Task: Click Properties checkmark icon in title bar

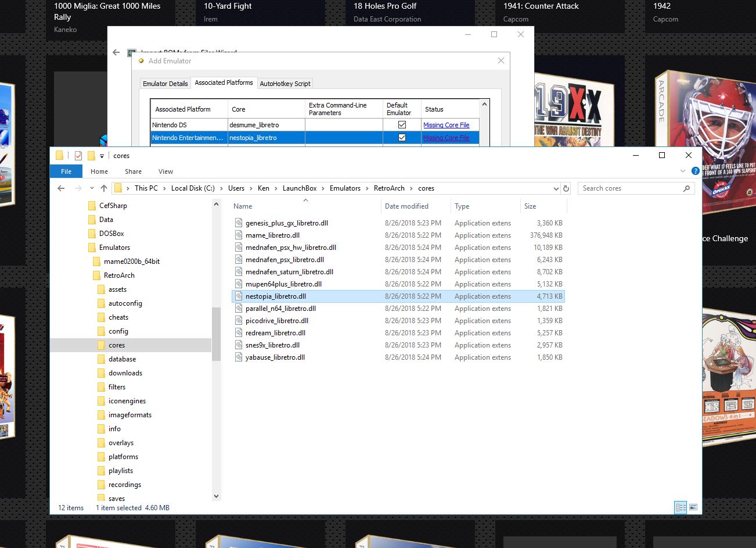Action: (78, 156)
